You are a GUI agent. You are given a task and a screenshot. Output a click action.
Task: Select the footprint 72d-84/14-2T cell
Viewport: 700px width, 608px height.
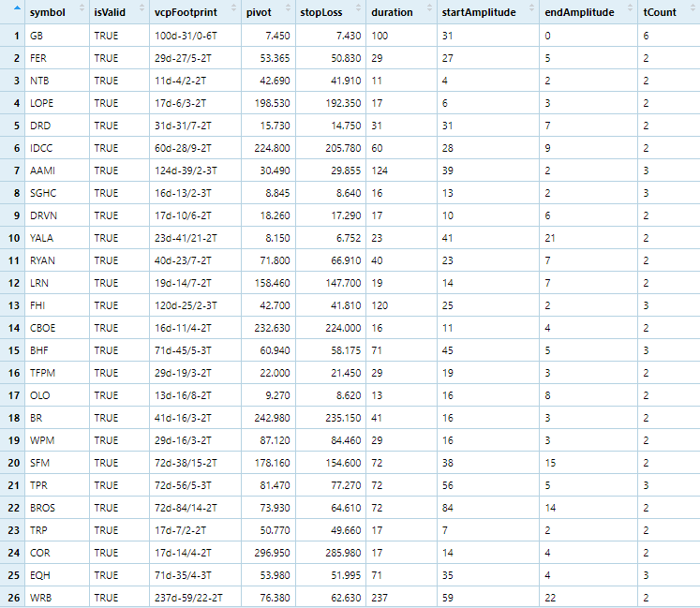pyautogui.click(x=195, y=508)
